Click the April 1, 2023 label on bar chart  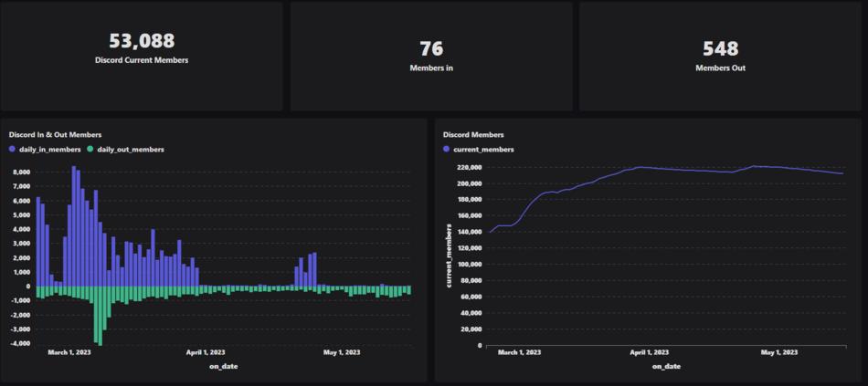[206, 352]
